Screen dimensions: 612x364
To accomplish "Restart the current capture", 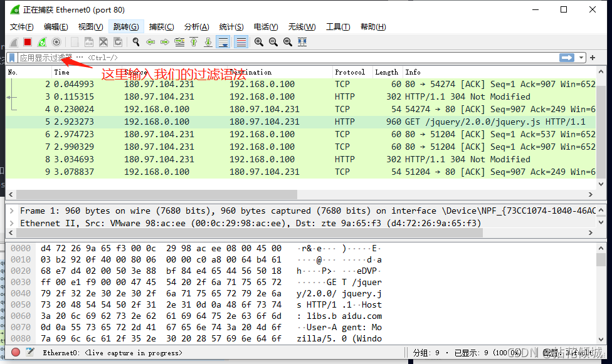I will click(x=42, y=42).
